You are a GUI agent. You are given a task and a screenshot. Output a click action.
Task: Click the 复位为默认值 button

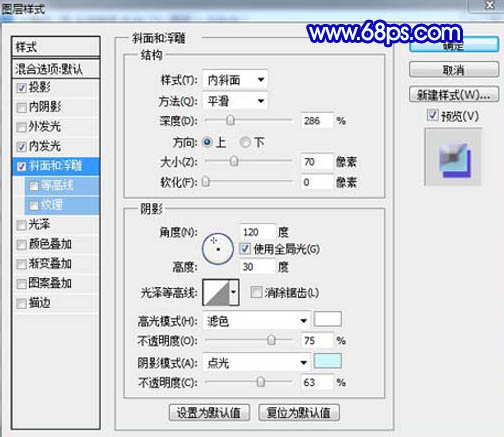299,413
